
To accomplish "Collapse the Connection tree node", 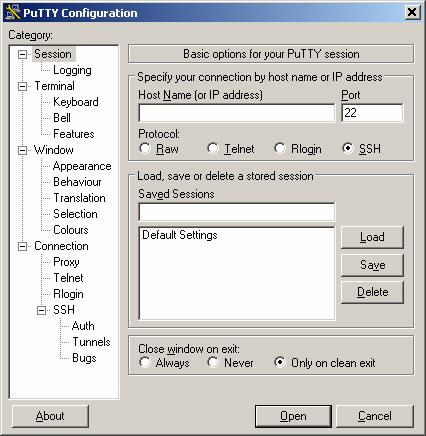I will 22,246.
